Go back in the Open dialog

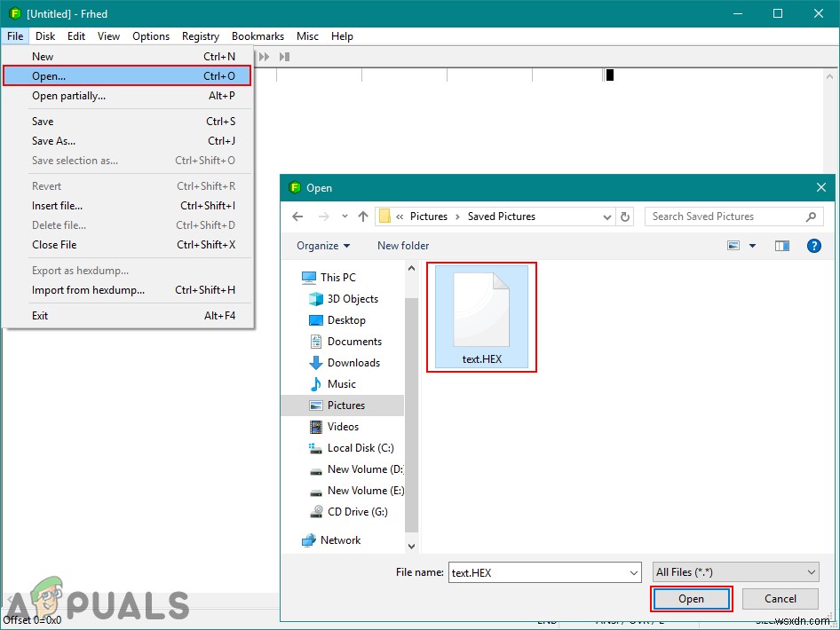pyautogui.click(x=297, y=217)
